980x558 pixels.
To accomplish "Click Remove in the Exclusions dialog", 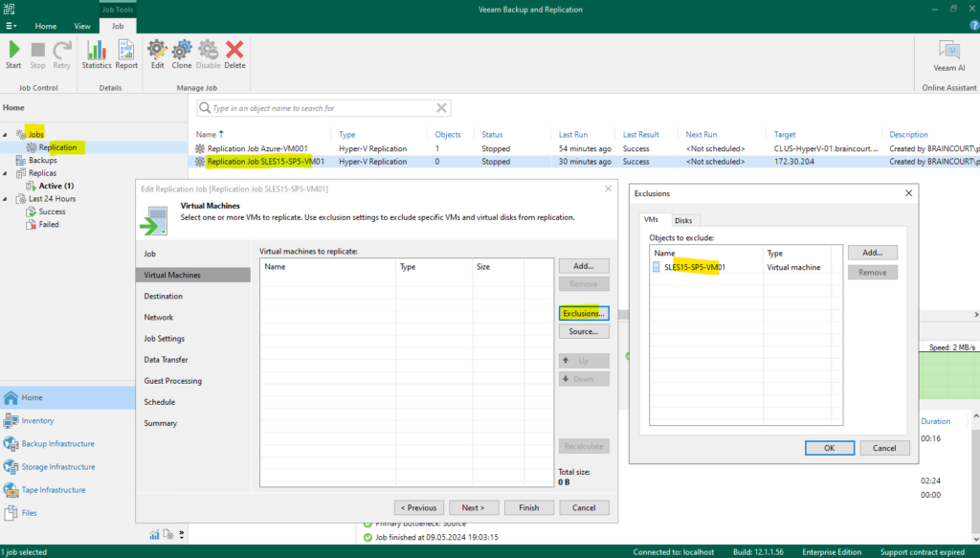I will [873, 273].
